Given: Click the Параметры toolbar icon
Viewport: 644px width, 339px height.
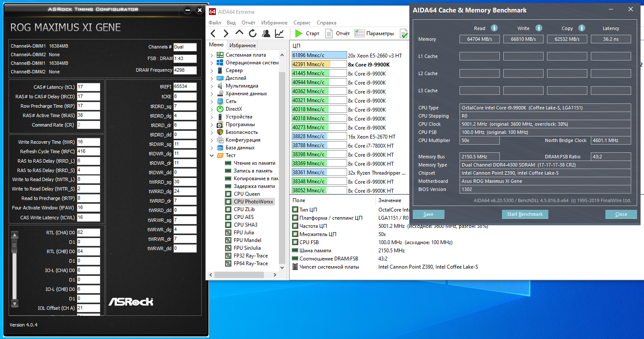Looking at the screenshot, I should [x=360, y=33].
